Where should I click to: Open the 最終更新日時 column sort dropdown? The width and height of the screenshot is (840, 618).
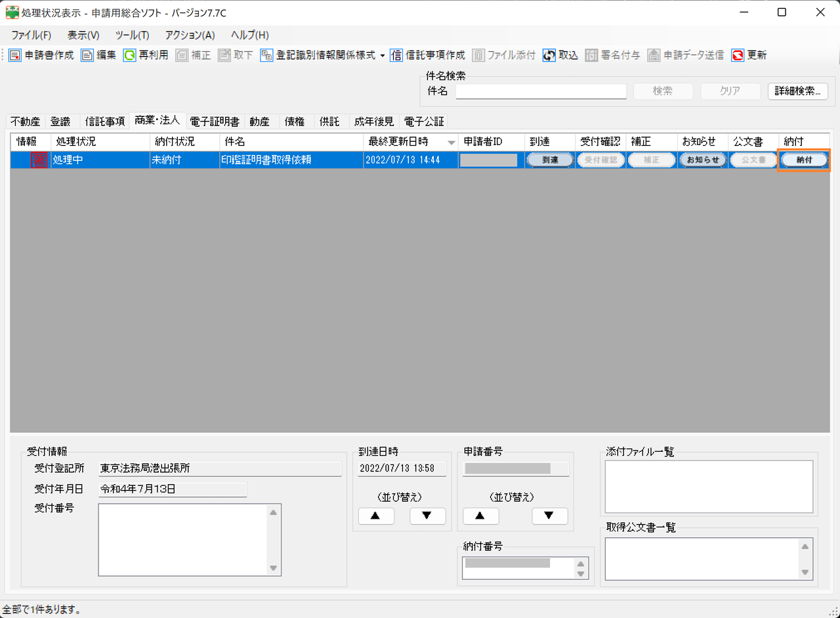point(451,141)
